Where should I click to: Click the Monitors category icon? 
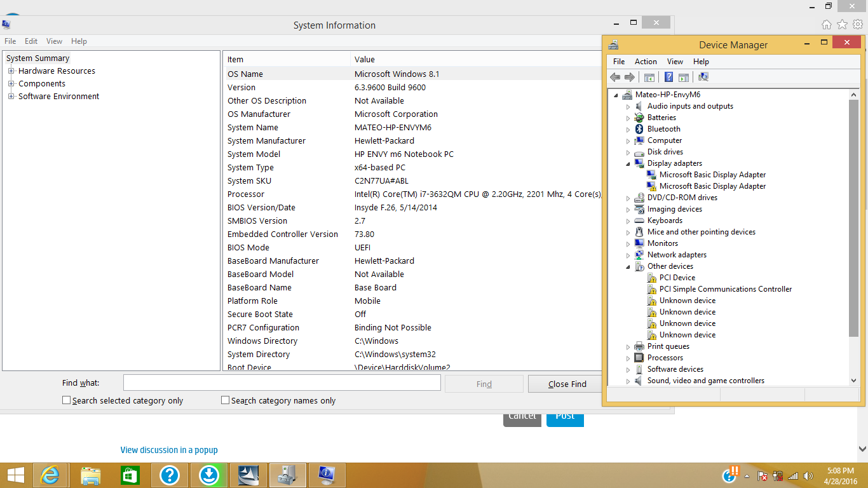click(639, 243)
